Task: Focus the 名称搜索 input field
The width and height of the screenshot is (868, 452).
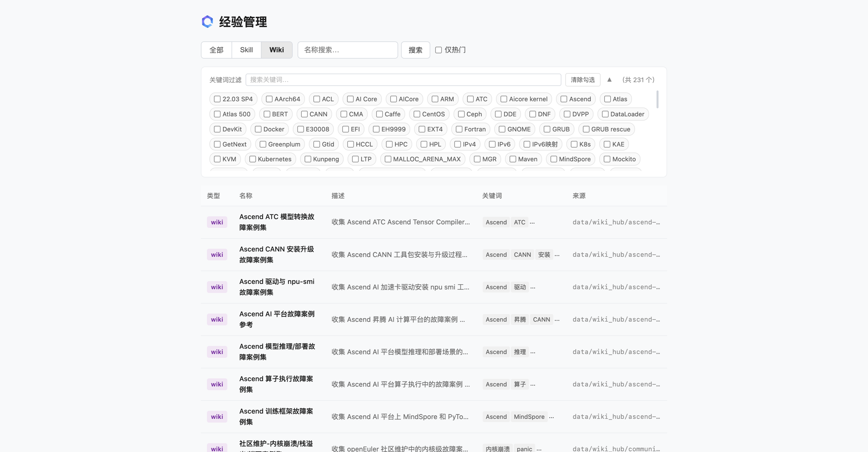Action: 347,50
